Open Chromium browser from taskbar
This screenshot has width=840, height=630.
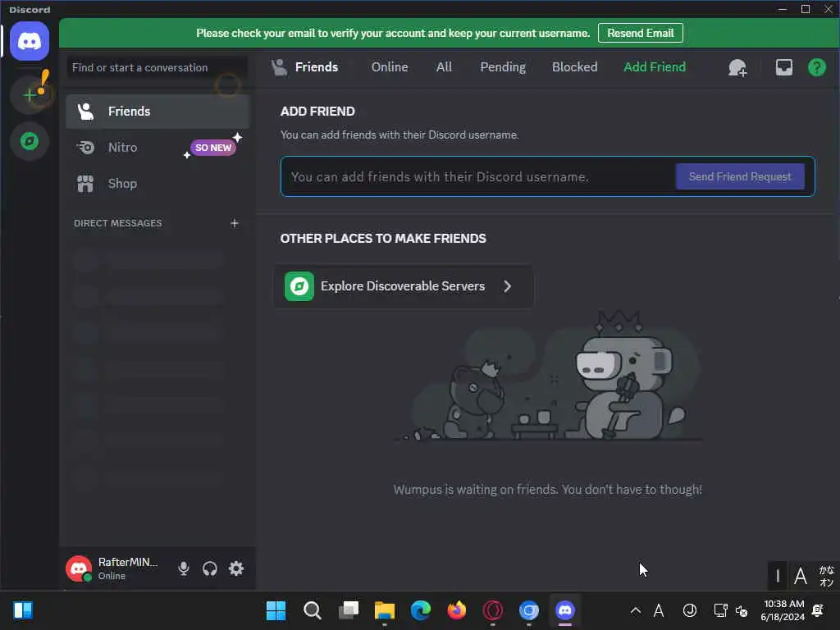pyautogui.click(x=529, y=610)
